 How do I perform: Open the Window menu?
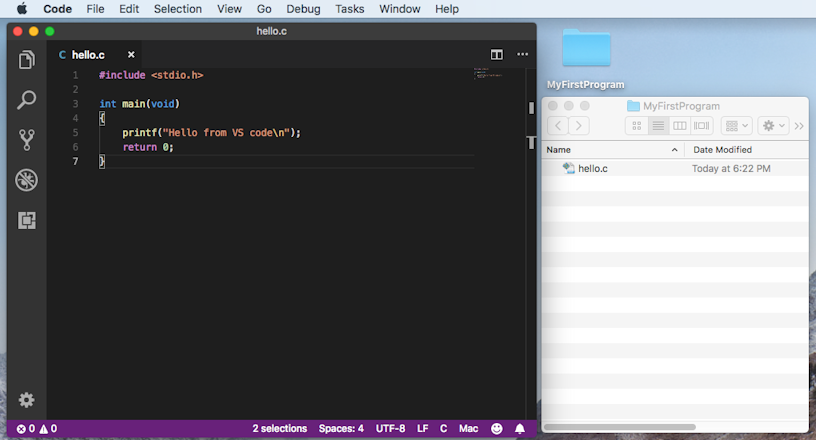pyautogui.click(x=400, y=9)
